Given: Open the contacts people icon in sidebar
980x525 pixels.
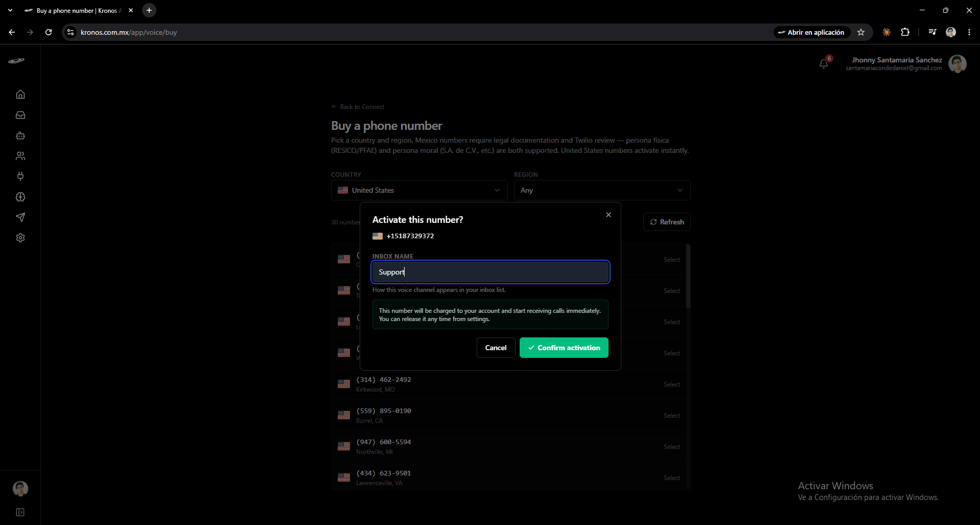Looking at the screenshot, I should tap(20, 156).
